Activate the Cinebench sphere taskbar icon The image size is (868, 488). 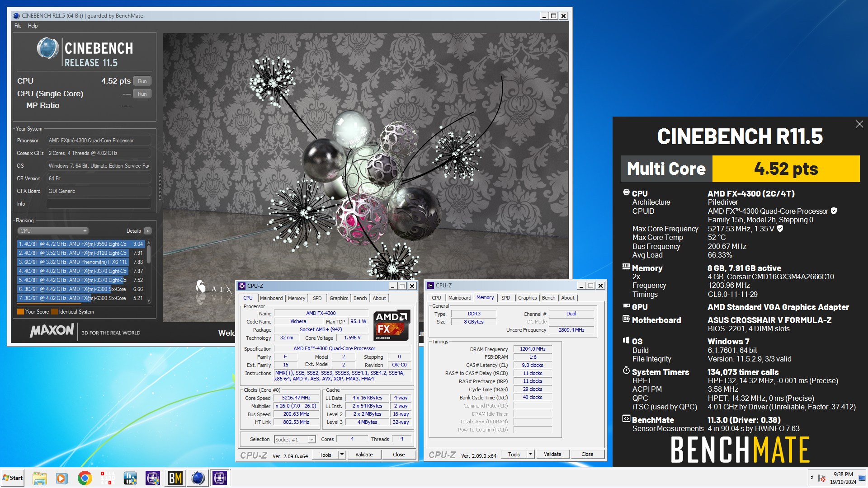tap(198, 478)
